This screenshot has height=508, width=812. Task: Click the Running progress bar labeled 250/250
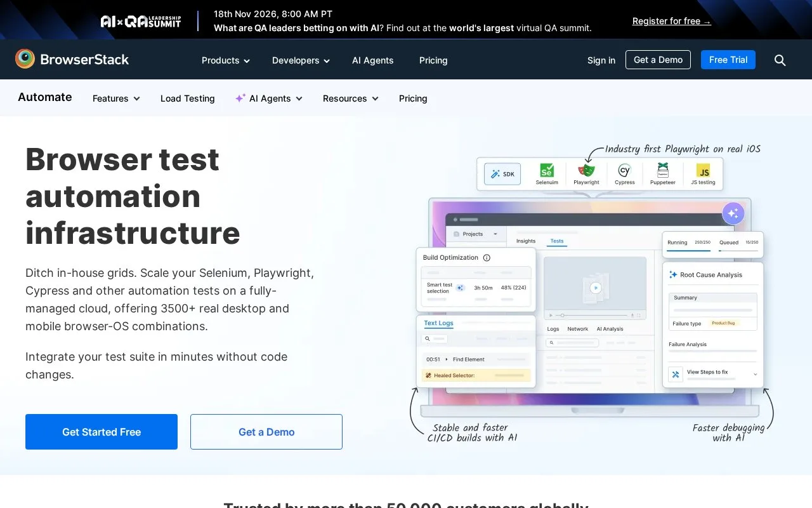pyautogui.click(x=689, y=251)
